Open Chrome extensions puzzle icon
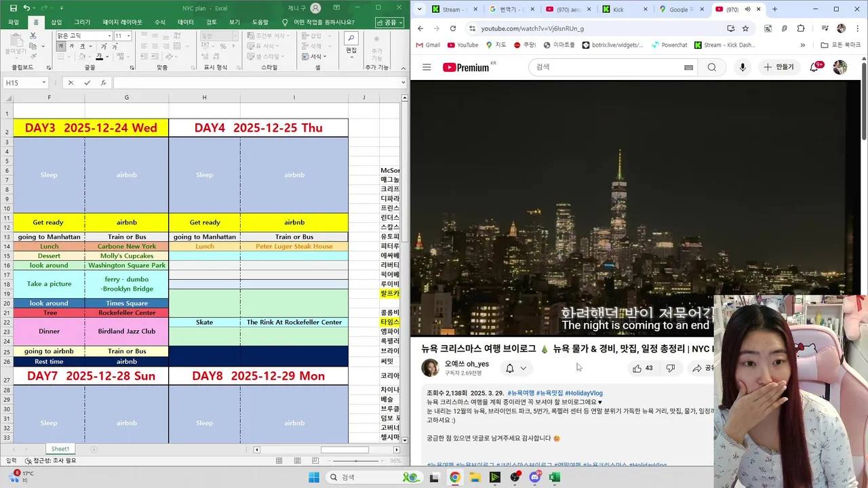Viewport: 868px width, 488px height. (x=801, y=28)
